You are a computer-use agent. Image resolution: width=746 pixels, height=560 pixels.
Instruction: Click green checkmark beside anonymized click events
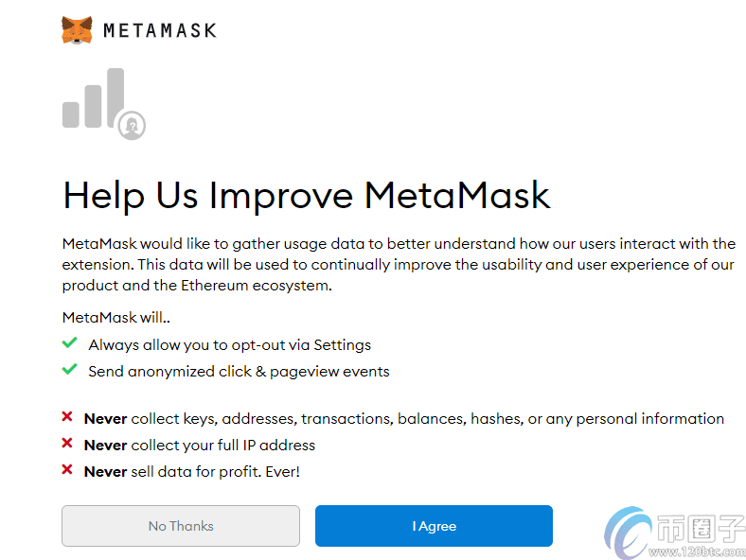pos(69,369)
